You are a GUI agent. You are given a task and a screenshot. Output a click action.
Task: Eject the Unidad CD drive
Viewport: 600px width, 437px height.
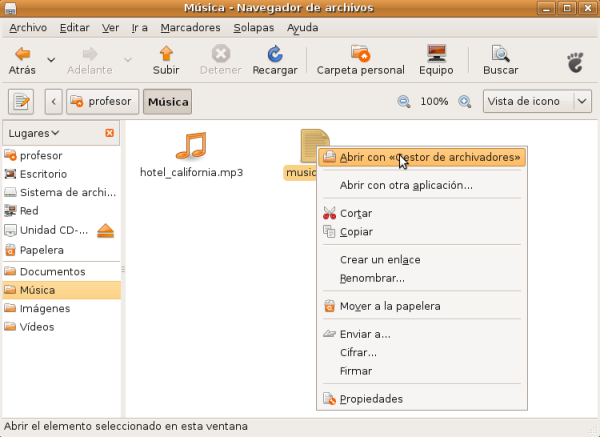(107, 230)
